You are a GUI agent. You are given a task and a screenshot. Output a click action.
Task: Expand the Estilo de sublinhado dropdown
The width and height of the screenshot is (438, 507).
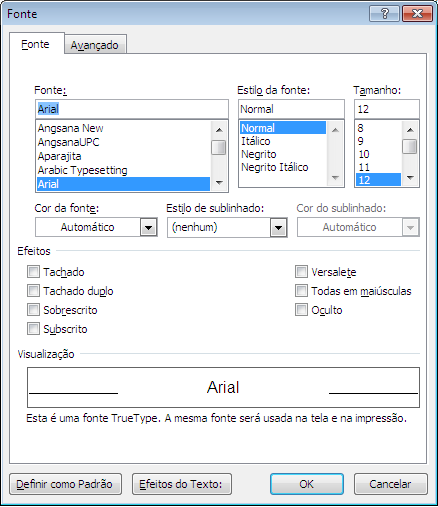coord(227,227)
